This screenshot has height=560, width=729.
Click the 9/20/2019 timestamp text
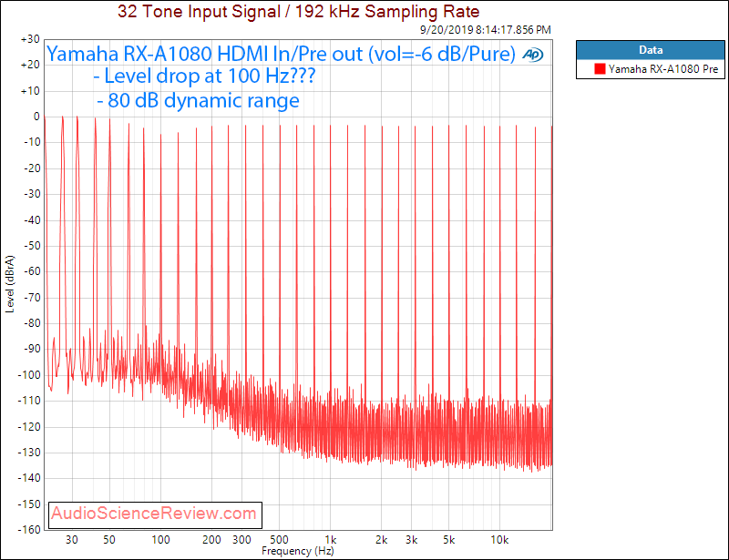point(486,30)
